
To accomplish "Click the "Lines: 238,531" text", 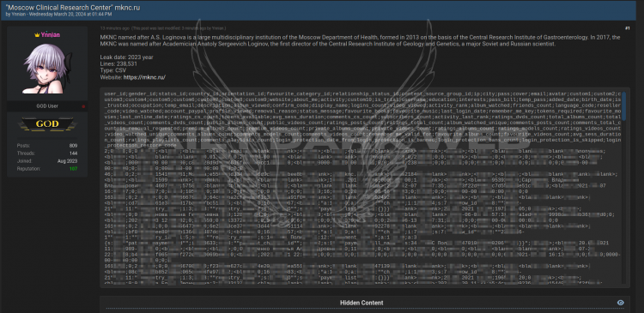I will [118, 64].
